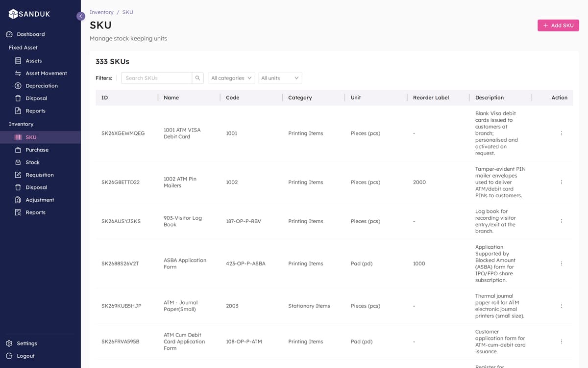The image size is (588, 368).
Task: Click the Adjustment clipboard icon
Action: (x=18, y=200)
